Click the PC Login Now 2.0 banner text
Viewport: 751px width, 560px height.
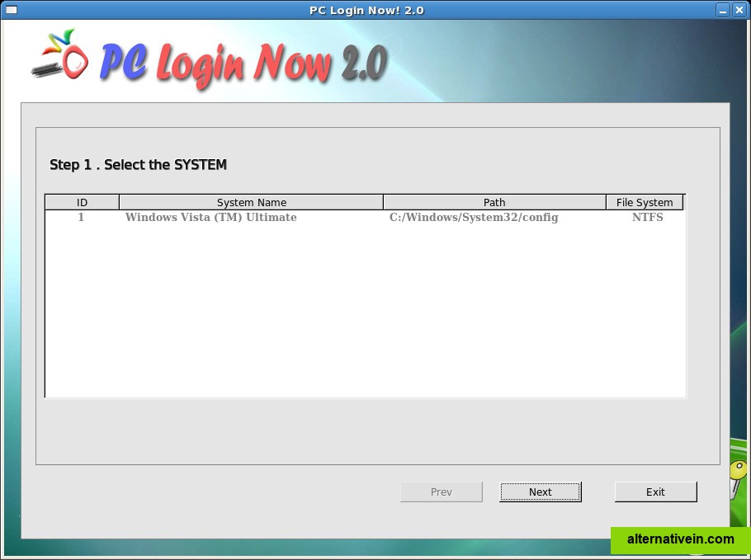(243, 63)
